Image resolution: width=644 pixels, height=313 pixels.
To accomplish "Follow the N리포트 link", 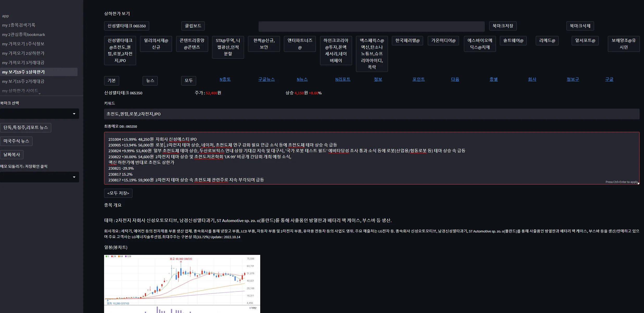I will click(343, 79).
